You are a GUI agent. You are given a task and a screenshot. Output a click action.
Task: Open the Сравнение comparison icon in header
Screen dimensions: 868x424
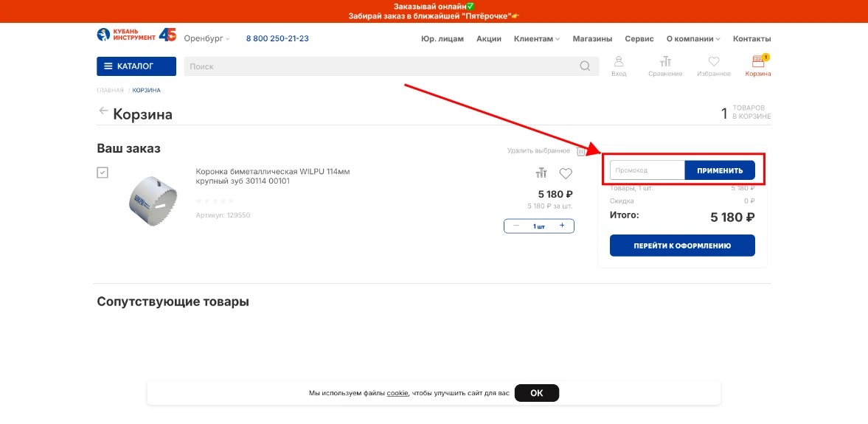665,63
